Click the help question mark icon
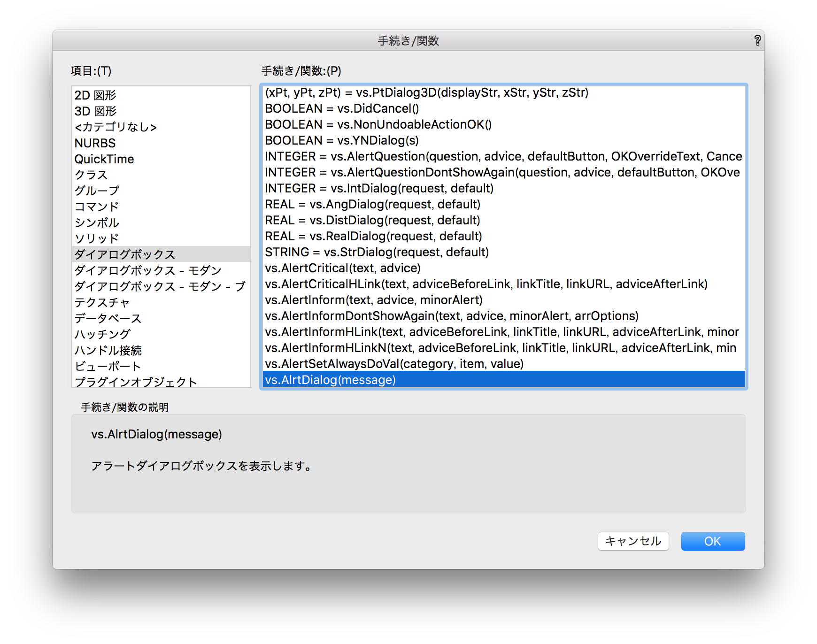 (757, 40)
